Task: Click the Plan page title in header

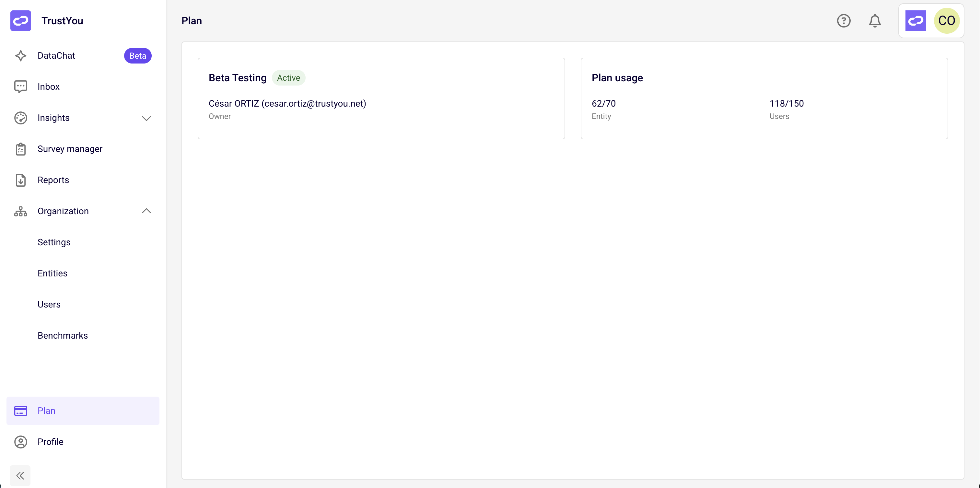Action: tap(192, 20)
